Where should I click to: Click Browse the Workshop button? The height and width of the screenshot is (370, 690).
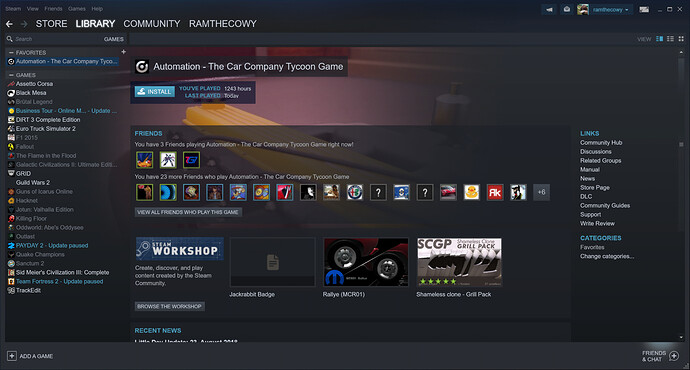click(169, 306)
